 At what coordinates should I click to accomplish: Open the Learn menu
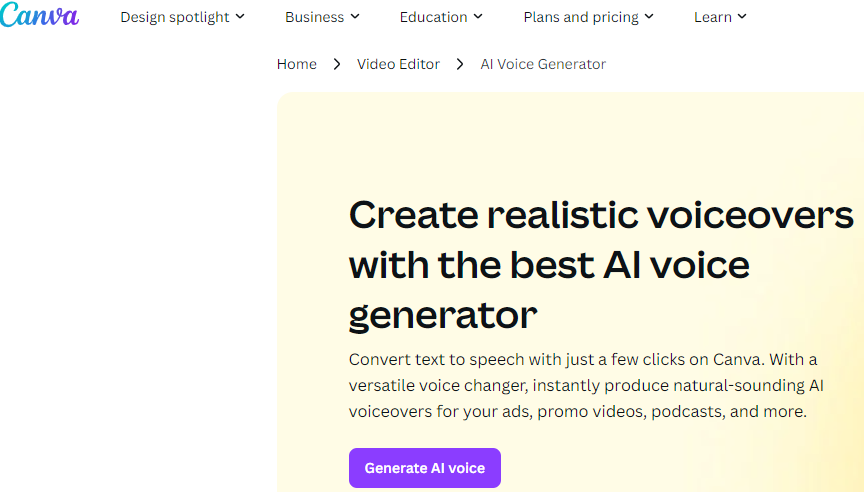click(713, 17)
